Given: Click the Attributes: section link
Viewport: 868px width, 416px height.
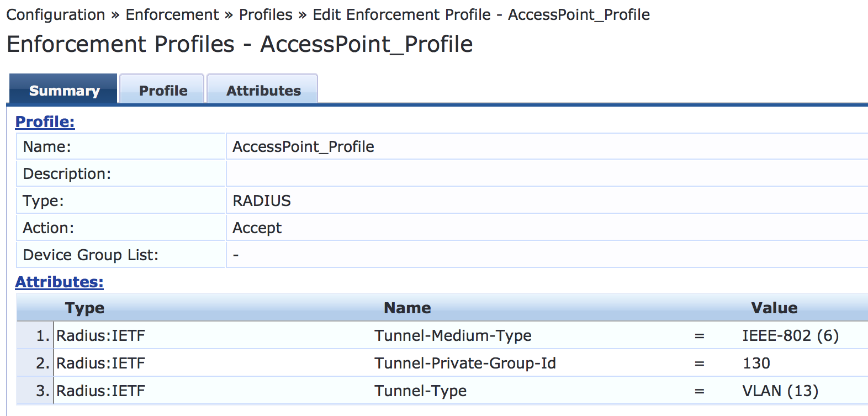Looking at the screenshot, I should pos(59,282).
